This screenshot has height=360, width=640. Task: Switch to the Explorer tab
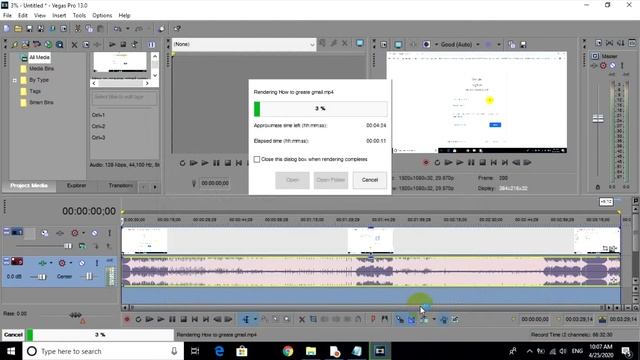[76, 185]
